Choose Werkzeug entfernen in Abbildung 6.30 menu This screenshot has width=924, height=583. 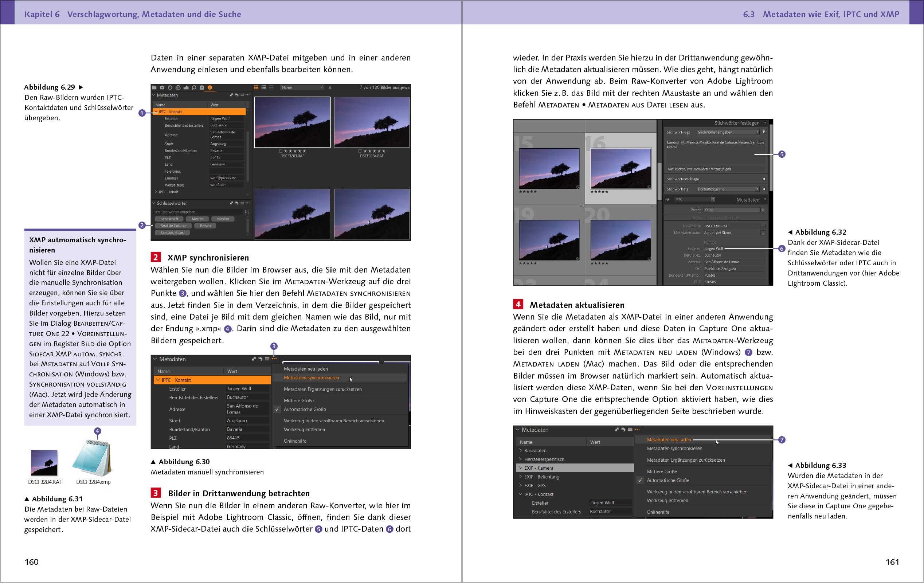304,430
